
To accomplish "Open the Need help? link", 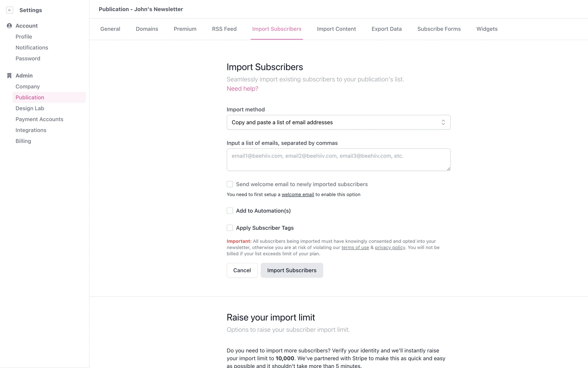I will [242, 89].
